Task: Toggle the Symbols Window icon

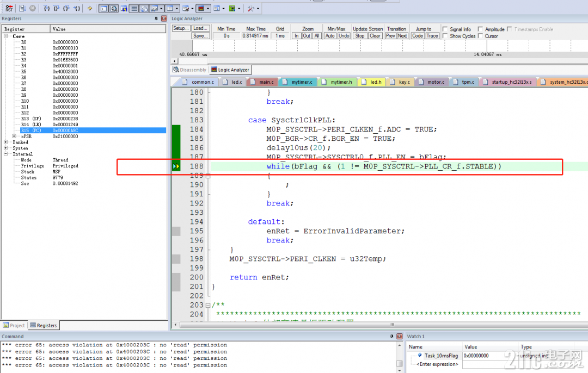Action: click(124, 8)
